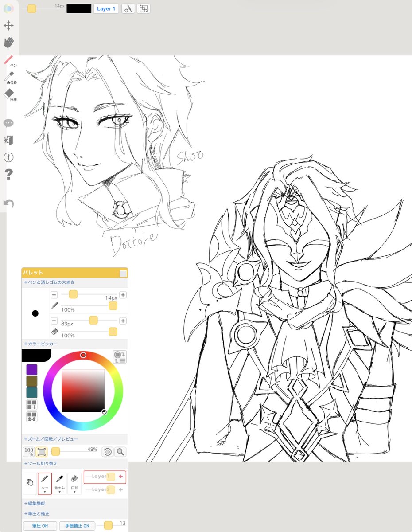The width and height of the screenshot is (412, 532).
Task: Click the fit canvas to screen icon
Action: [x=41, y=452]
